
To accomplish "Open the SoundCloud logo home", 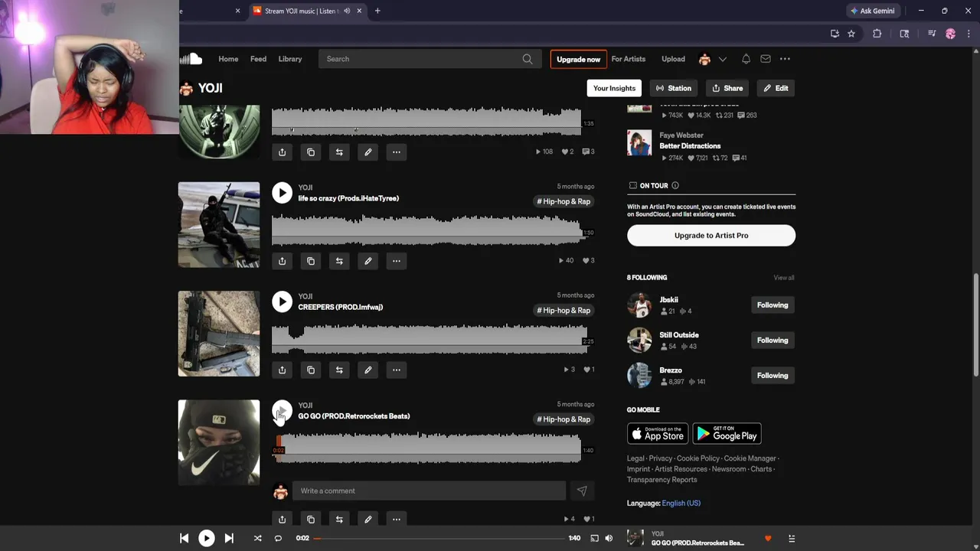I will (x=191, y=59).
